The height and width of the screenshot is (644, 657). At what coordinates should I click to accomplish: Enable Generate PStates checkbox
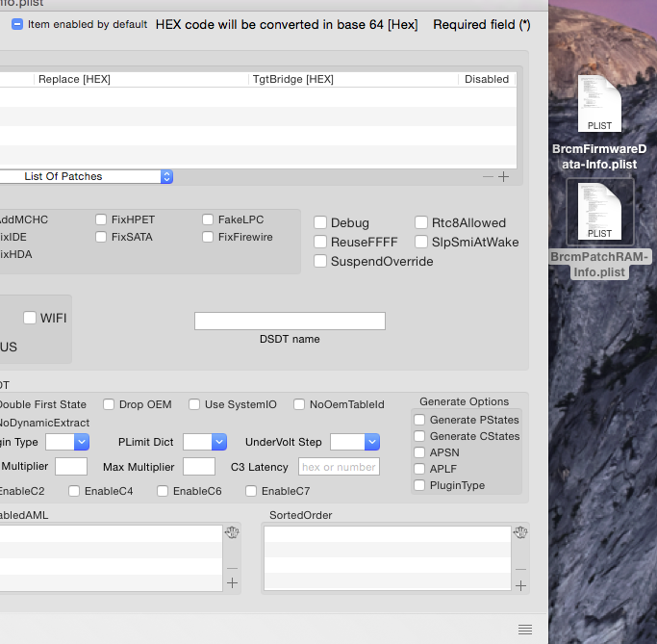(x=419, y=420)
